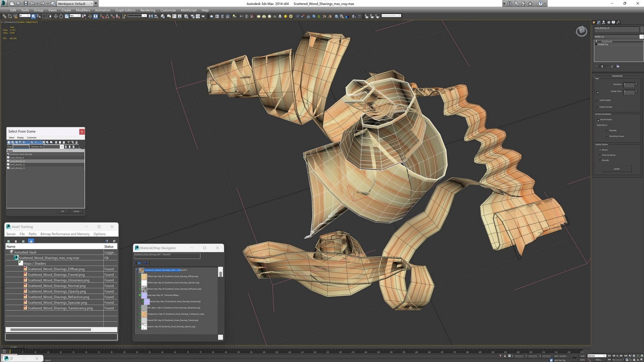This screenshot has height=362, width=644.
Task: Open the Utilities hammer panel tab
Action: click(x=618, y=22)
